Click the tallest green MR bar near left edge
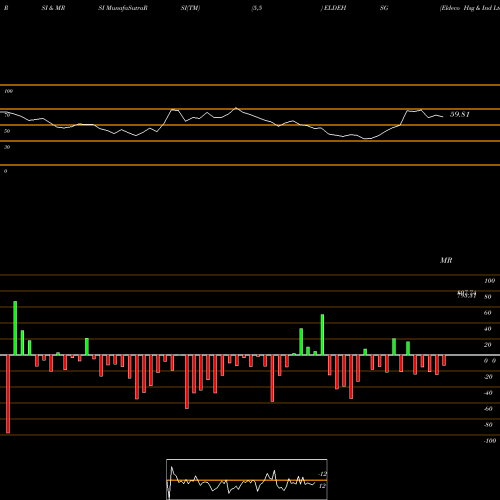 point(15,328)
